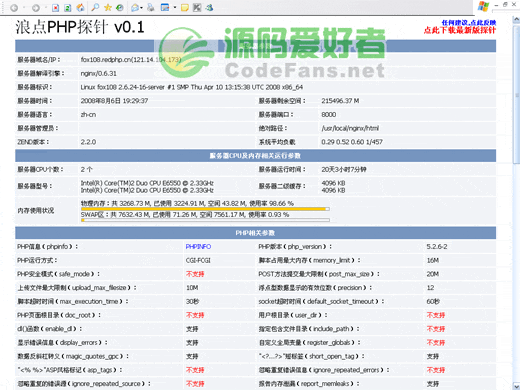Print the page with the printer icon
520x390 pixels.
(x=151, y=7)
